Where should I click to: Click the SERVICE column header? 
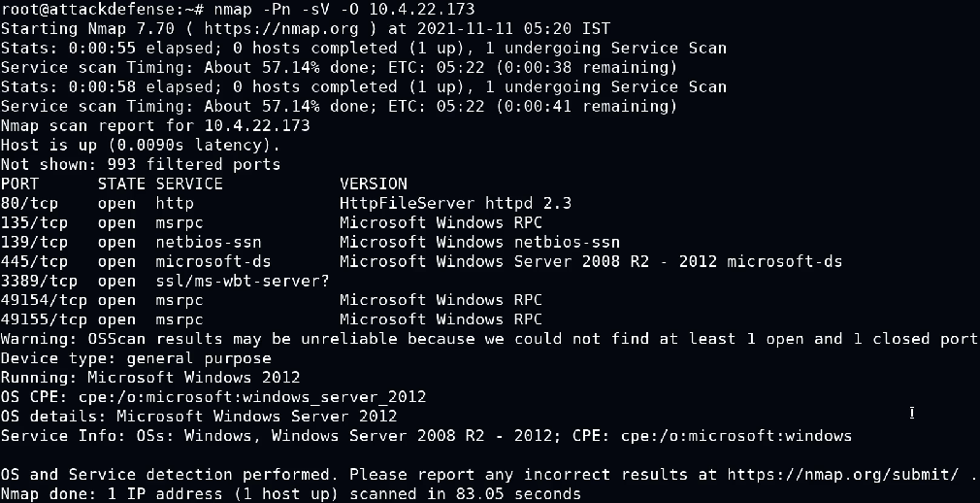pos(189,184)
